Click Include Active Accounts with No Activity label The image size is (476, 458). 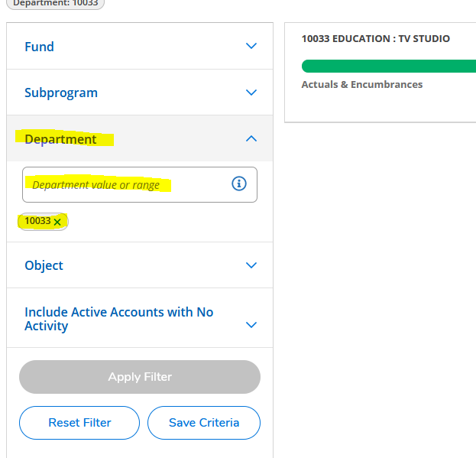click(x=118, y=319)
